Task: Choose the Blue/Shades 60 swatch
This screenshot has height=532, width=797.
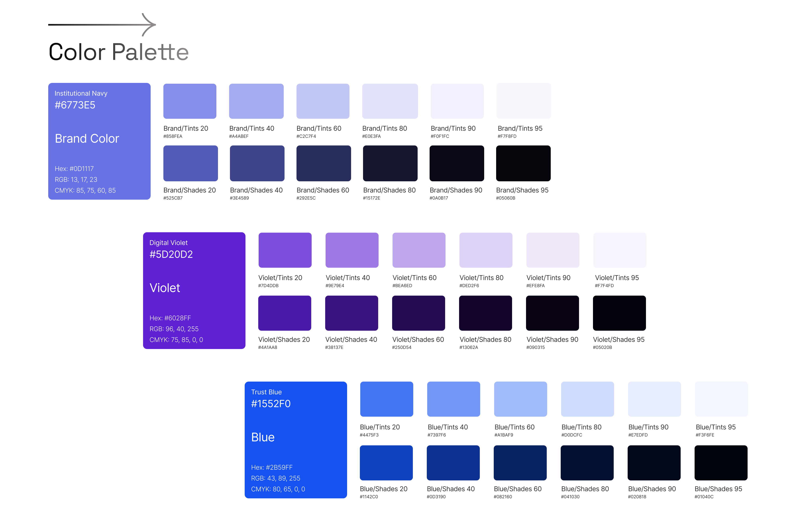Action: (520, 463)
